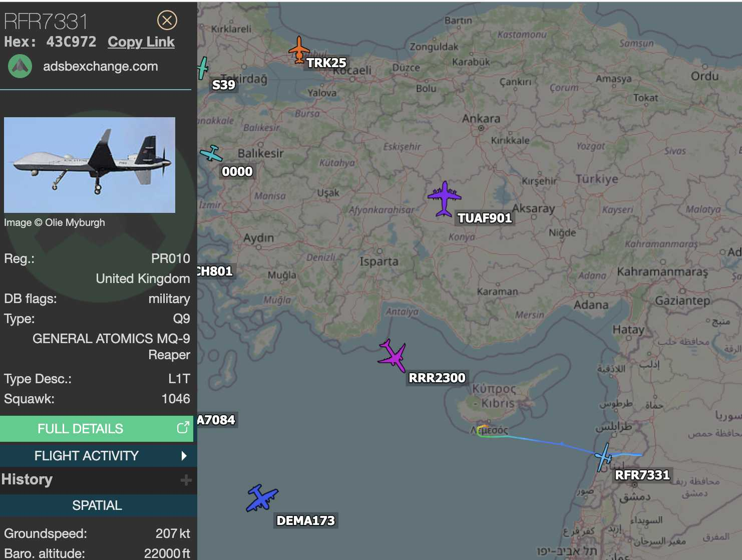Select the teal S39 aircraft icon
742x560 pixels.
tap(202, 68)
